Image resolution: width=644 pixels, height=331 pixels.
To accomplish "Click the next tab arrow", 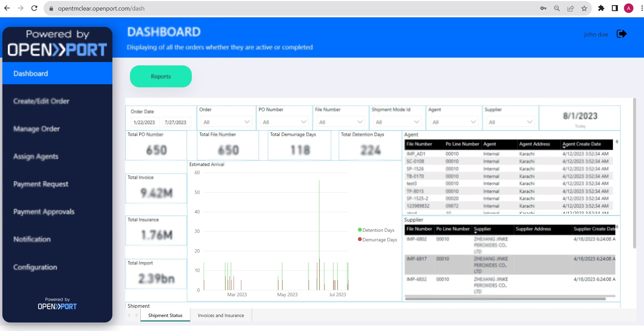I will coord(137,315).
